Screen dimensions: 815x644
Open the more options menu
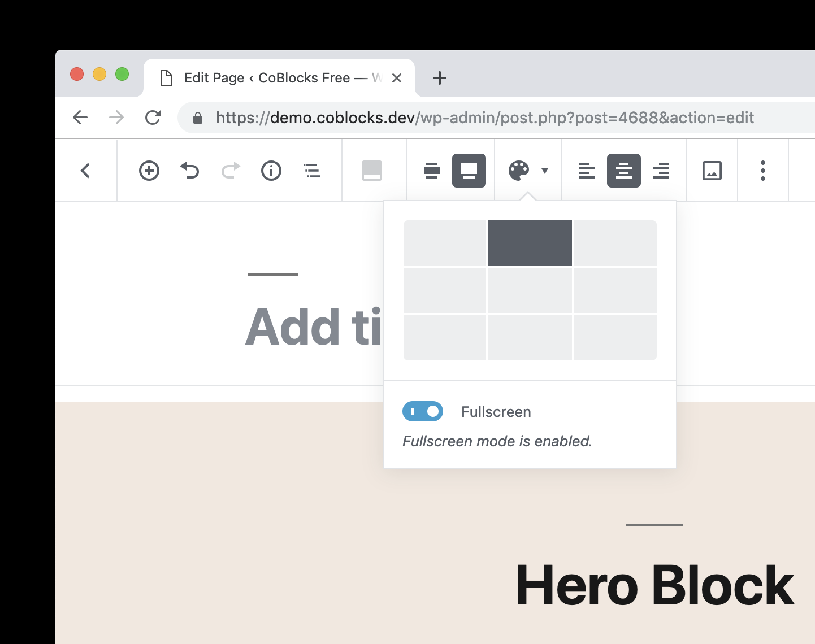763,171
